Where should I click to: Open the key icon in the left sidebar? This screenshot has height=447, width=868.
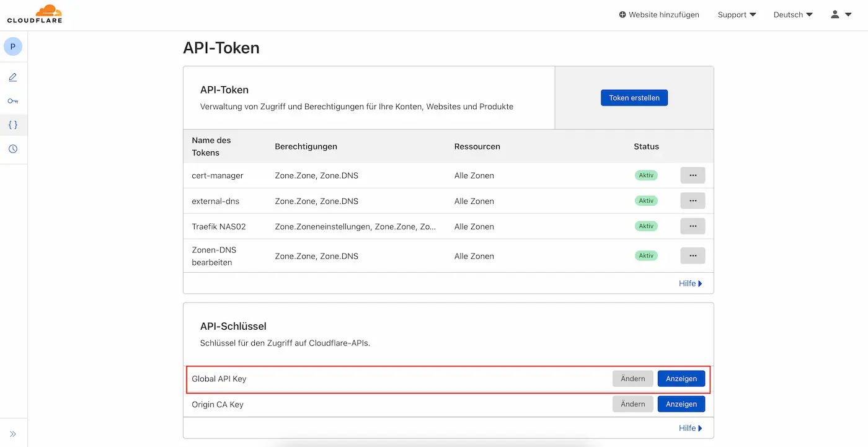(x=13, y=100)
